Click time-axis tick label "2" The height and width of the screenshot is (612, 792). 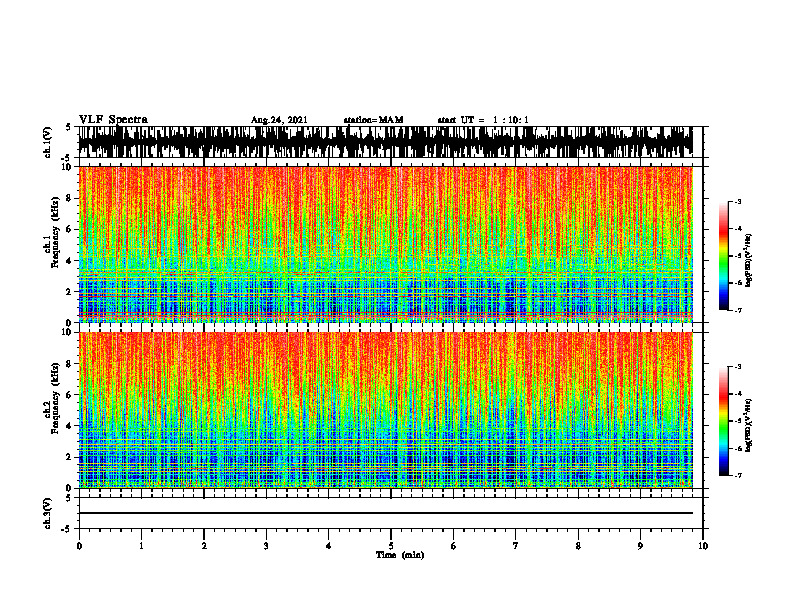(204, 546)
